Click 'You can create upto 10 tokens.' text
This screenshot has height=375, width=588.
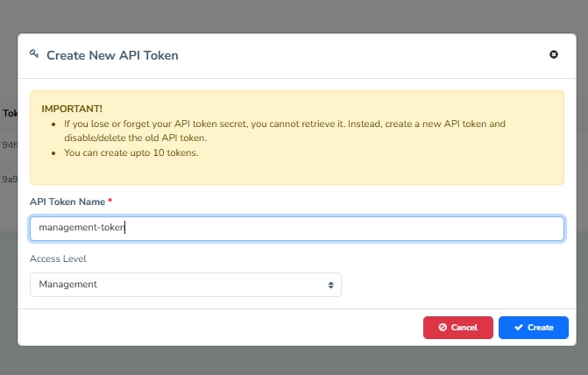[x=131, y=153]
